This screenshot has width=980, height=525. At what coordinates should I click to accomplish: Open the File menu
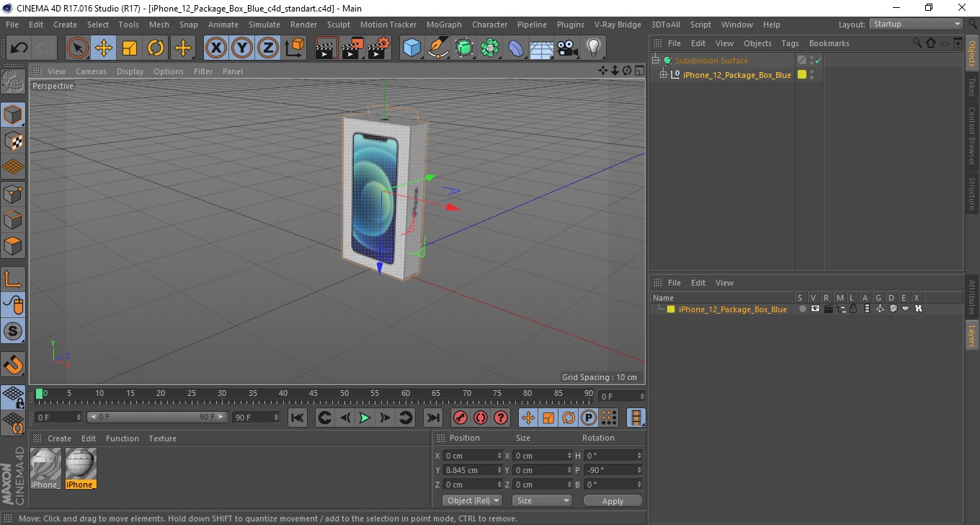click(12, 25)
